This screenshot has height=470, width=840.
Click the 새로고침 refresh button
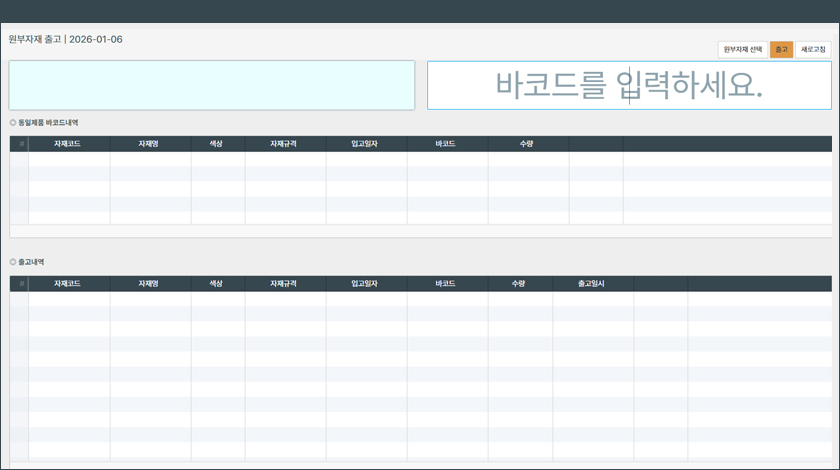[x=813, y=50]
